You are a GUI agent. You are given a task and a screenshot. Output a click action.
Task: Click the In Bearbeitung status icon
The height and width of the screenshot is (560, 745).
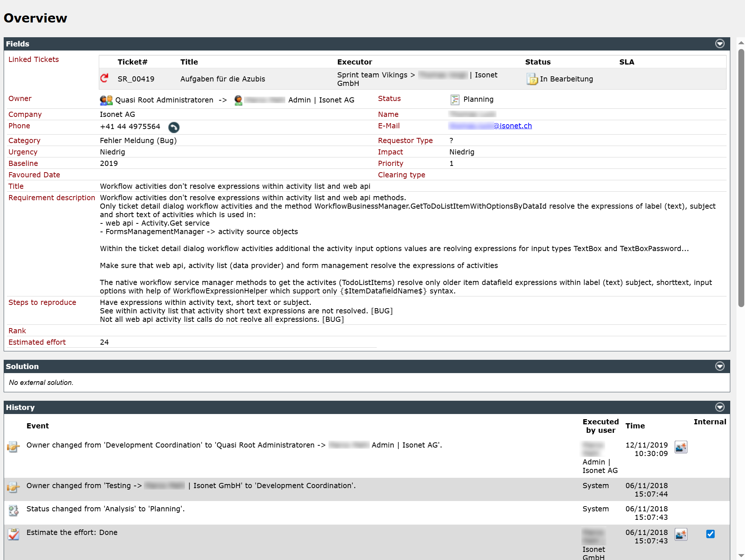pyautogui.click(x=532, y=79)
